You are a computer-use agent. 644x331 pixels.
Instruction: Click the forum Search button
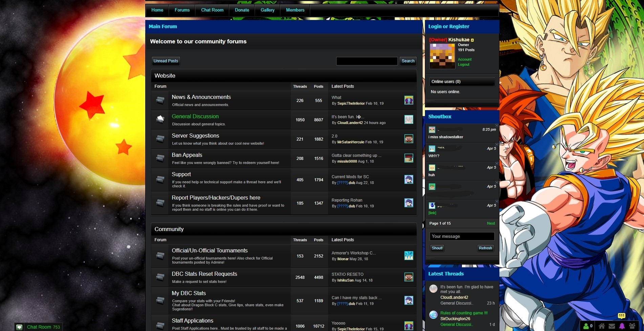pyautogui.click(x=408, y=61)
